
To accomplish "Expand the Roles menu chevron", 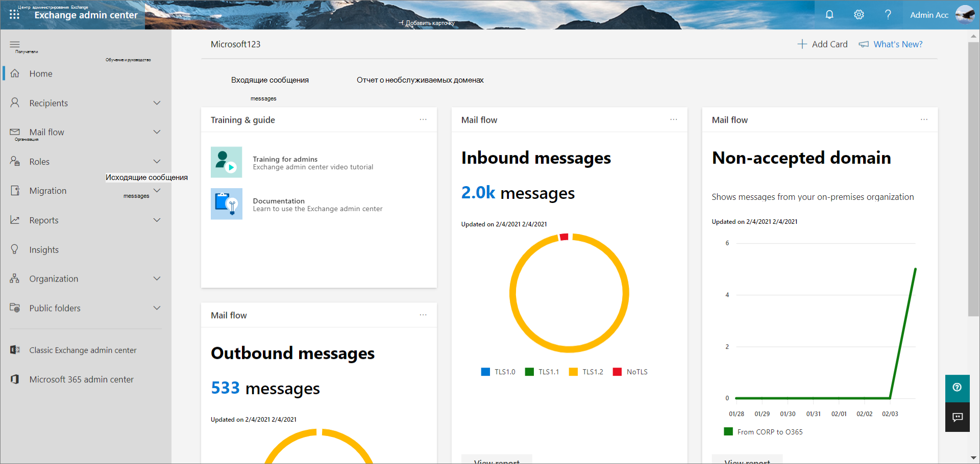I will coord(157,161).
